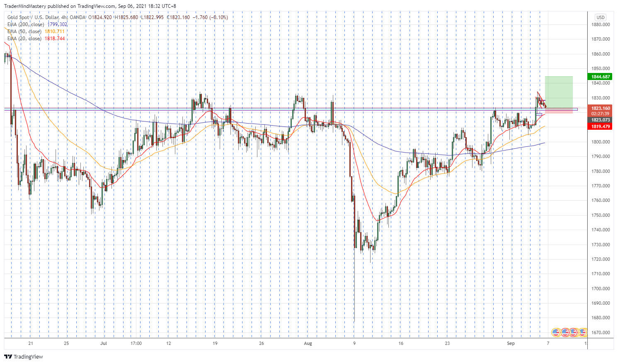The image size is (618, 364).
Task: Click the 1670.000 price axis label
Action: click(x=601, y=332)
